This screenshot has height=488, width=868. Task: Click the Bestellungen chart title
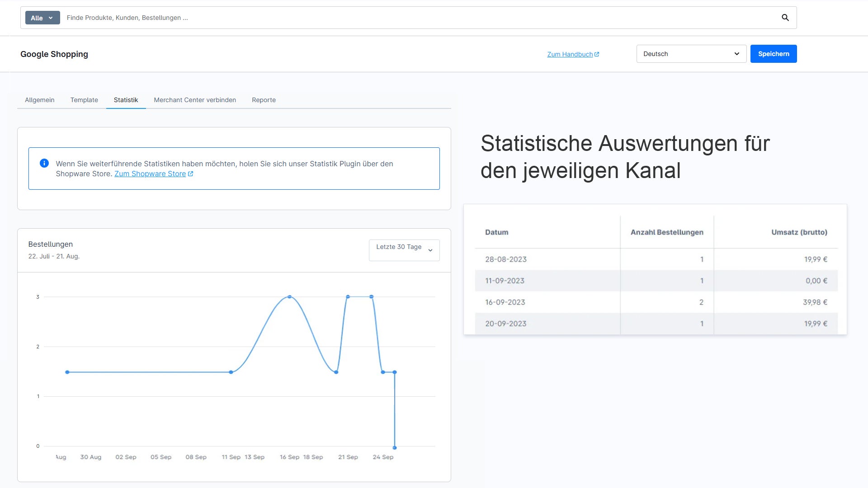(51, 244)
